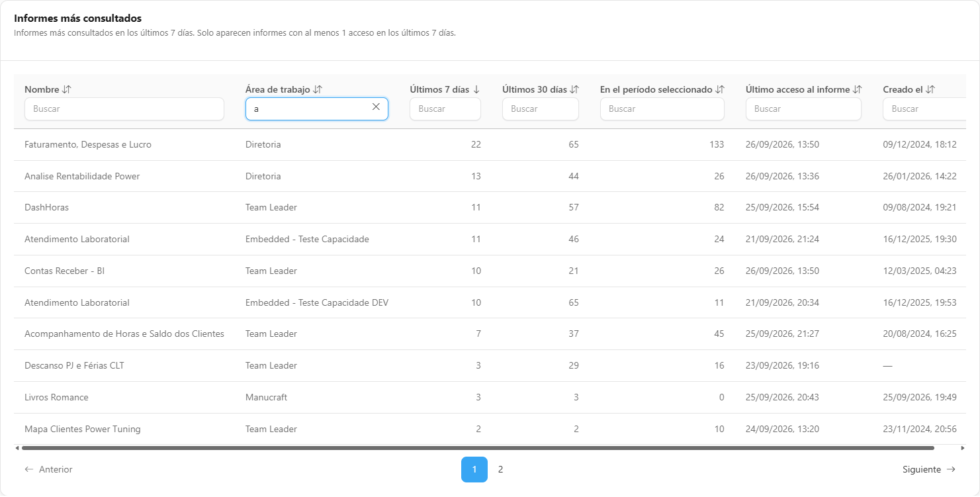Sort by Creado el icon
980x497 pixels.
930,89
